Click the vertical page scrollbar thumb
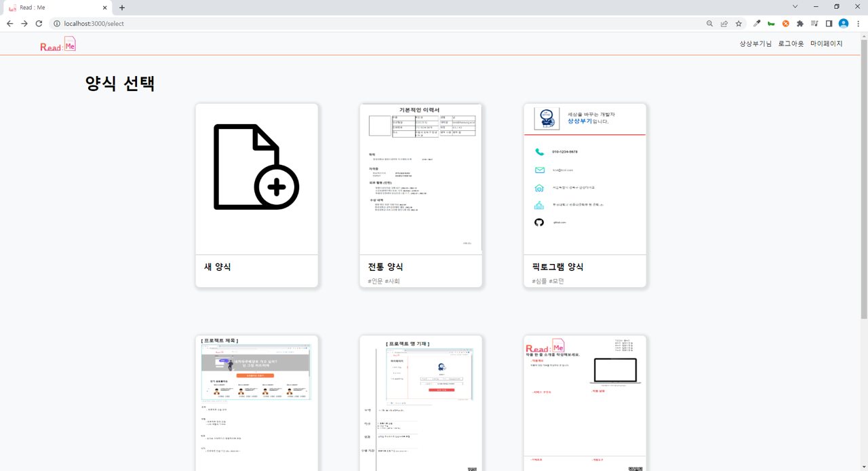 point(864,180)
